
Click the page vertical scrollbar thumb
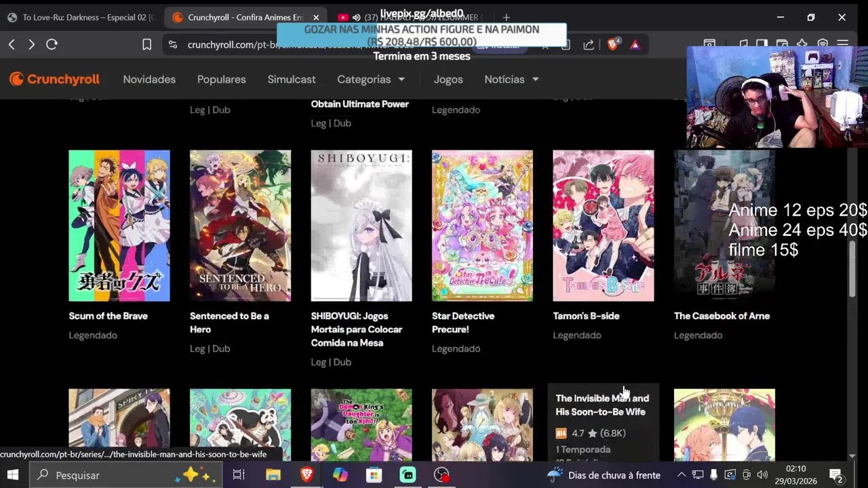point(853,268)
